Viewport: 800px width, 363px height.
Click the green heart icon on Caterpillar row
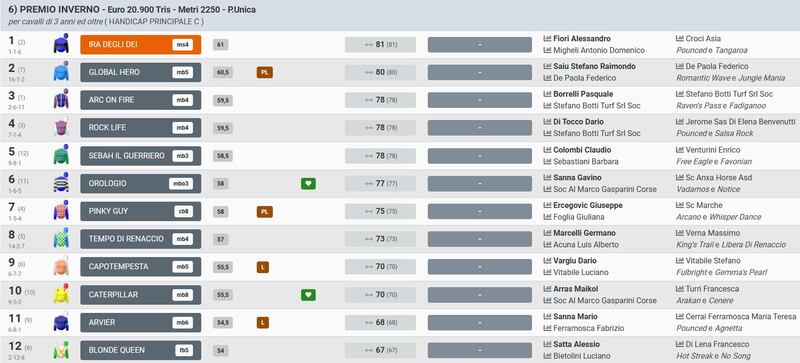tap(308, 295)
